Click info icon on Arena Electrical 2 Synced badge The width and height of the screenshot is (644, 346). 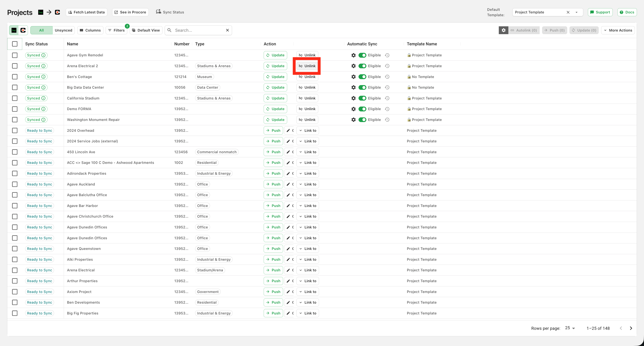click(x=43, y=66)
